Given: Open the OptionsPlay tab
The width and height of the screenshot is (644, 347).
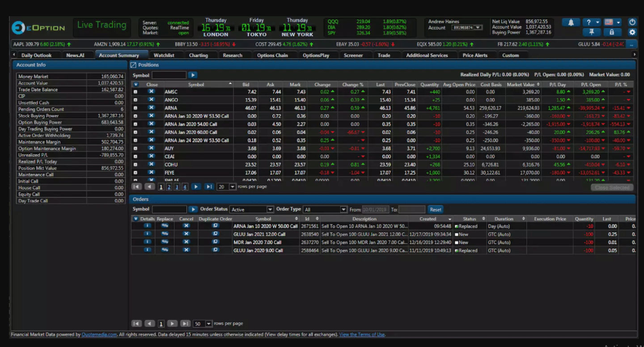Looking at the screenshot, I should pyautogui.click(x=316, y=55).
